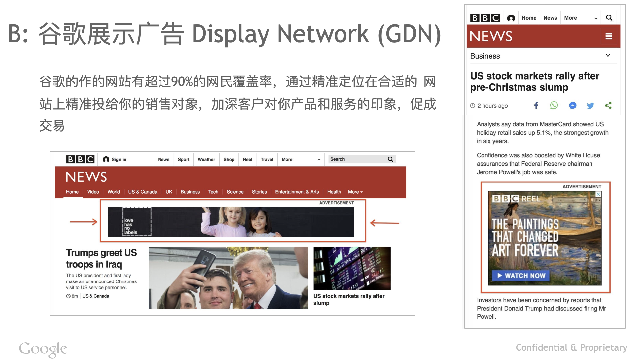Select US & Canada section
Image resolution: width=644 pixels, height=363 pixels.
[143, 192]
